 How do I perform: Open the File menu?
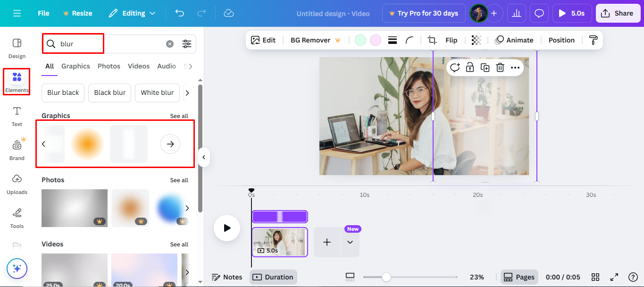point(43,13)
